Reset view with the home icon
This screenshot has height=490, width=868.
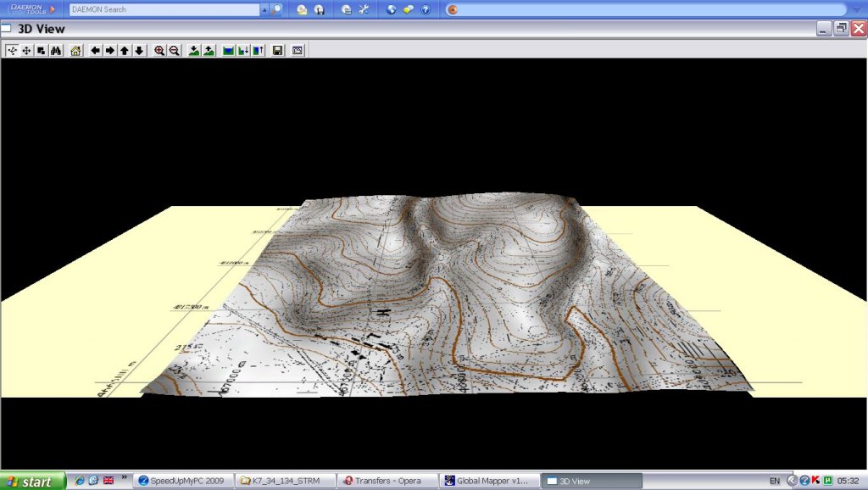click(75, 51)
